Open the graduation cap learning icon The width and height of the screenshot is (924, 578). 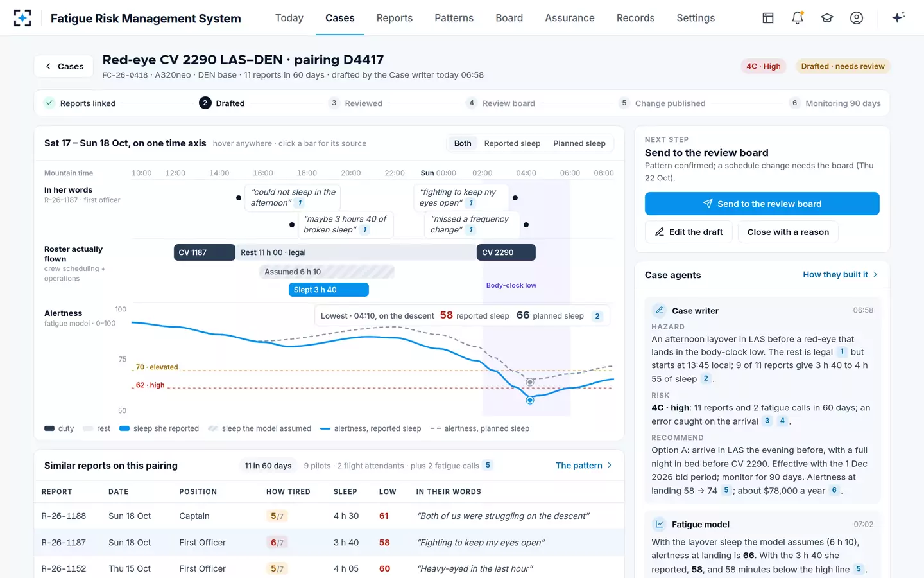pos(827,18)
